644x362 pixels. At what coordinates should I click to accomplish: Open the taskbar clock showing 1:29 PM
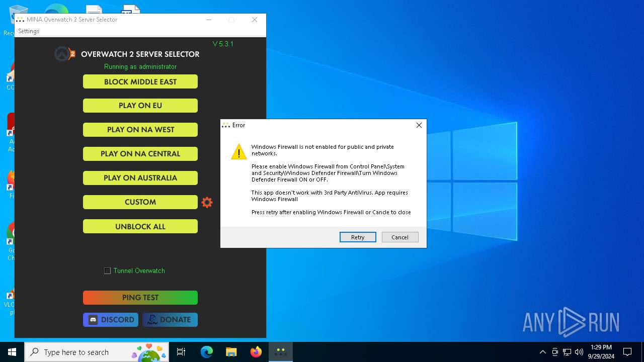pos(601,352)
